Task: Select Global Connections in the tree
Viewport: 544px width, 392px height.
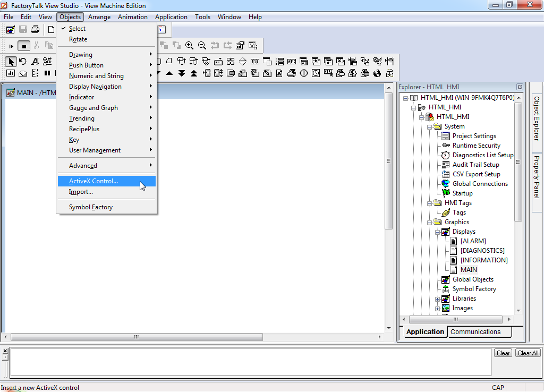Action: pos(480,184)
